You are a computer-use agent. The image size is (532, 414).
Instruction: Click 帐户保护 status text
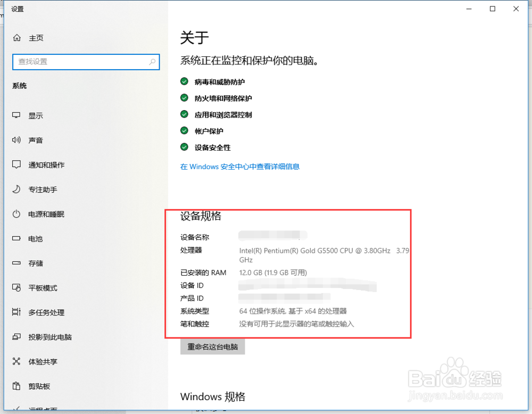point(209,131)
